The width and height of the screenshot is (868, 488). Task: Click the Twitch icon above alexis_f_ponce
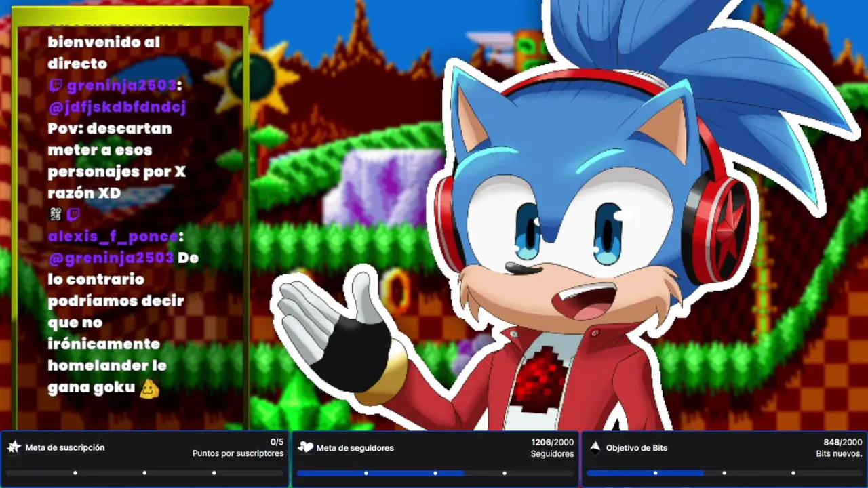73,215
